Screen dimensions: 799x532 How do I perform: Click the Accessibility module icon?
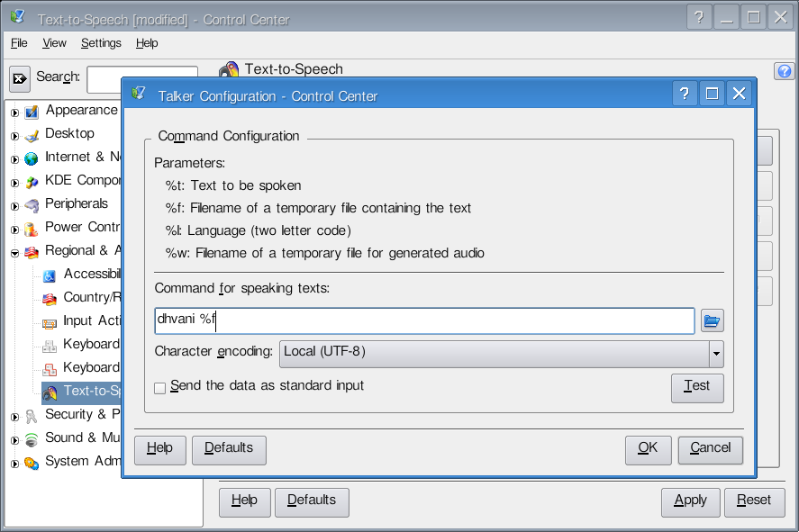(50, 275)
